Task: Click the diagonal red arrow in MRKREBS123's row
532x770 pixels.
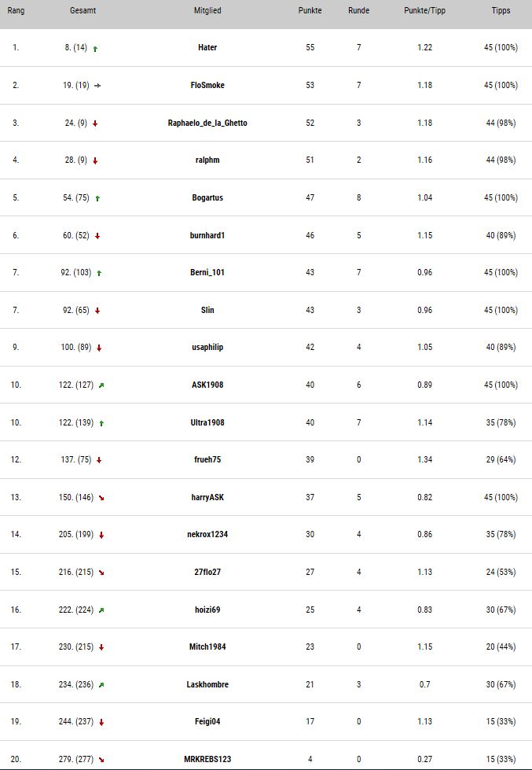Action: 101,760
